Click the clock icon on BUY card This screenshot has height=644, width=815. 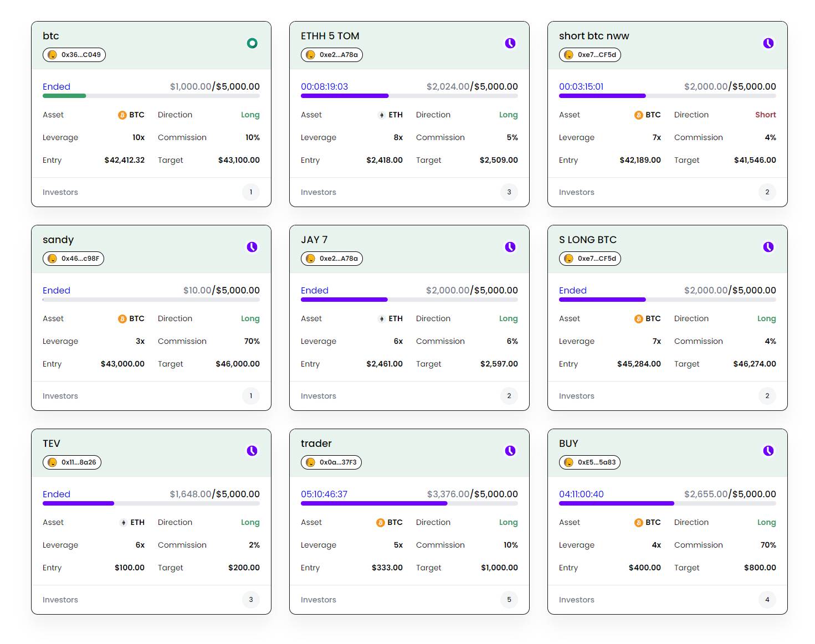coord(768,451)
